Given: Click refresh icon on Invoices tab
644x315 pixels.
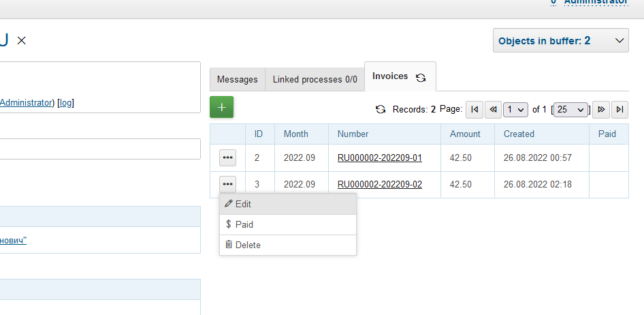Looking at the screenshot, I should (x=421, y=78).
